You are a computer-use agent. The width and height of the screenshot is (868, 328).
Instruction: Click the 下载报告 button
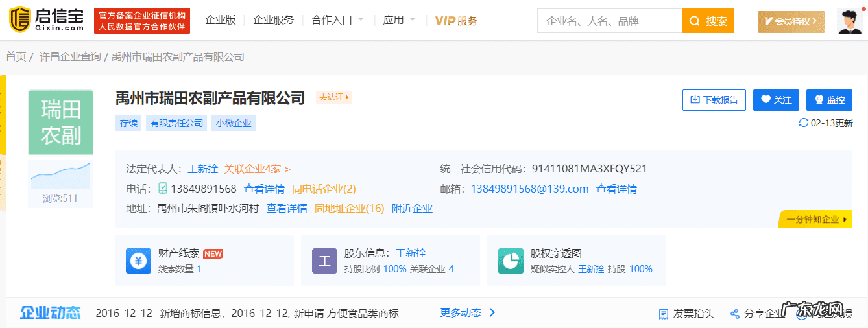(714, 100)
